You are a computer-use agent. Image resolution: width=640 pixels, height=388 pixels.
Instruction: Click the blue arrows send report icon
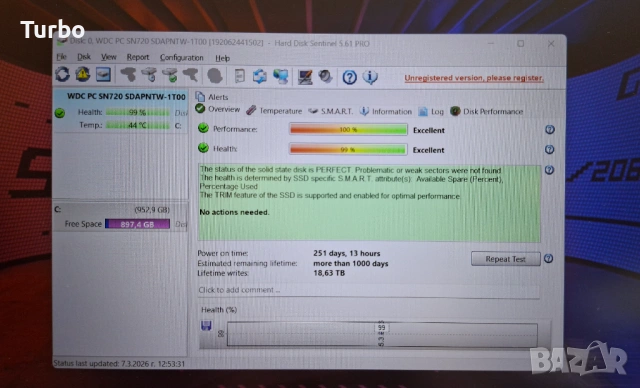coord(260,76)
